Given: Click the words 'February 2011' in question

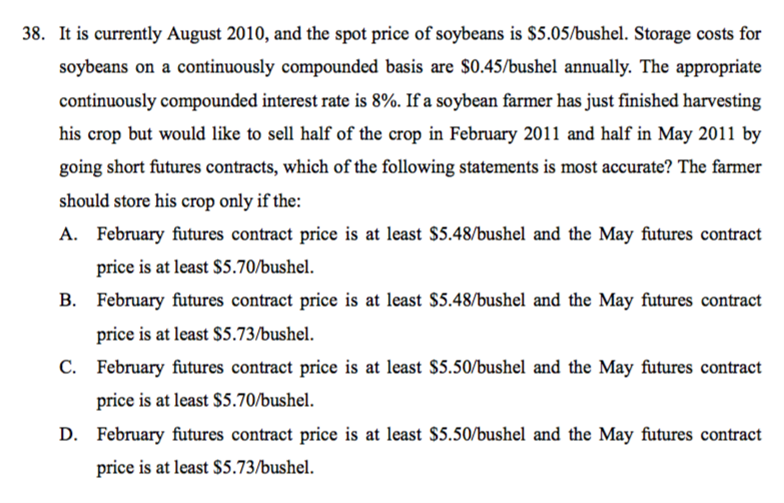Looking at the screenshot, I should click(504, 134).
